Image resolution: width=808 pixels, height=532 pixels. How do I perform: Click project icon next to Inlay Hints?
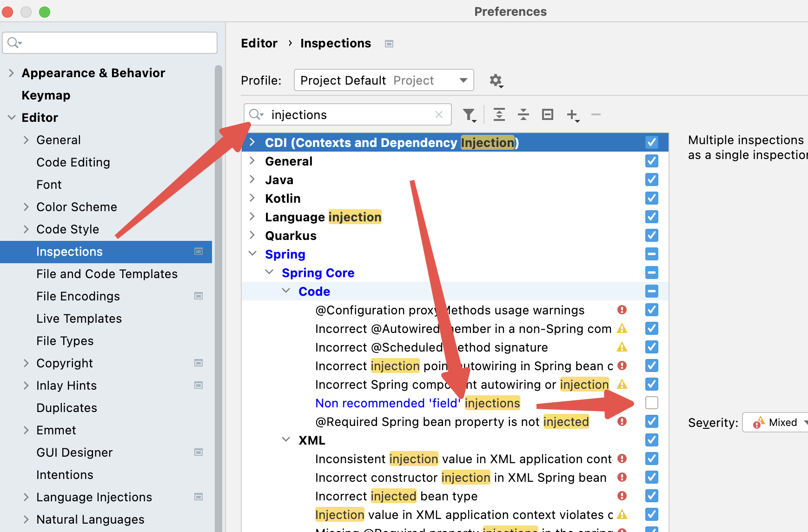click(x=199, y=386)
